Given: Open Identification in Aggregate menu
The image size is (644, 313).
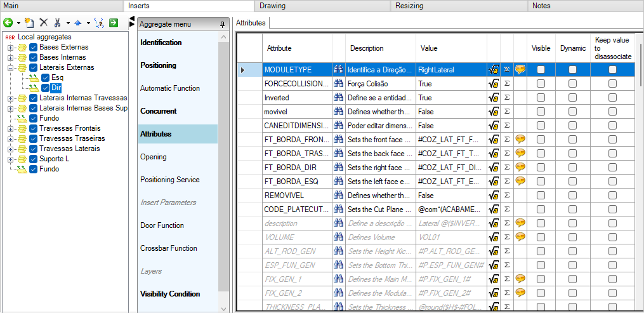Looking at the screenshot, I should 161,43.
